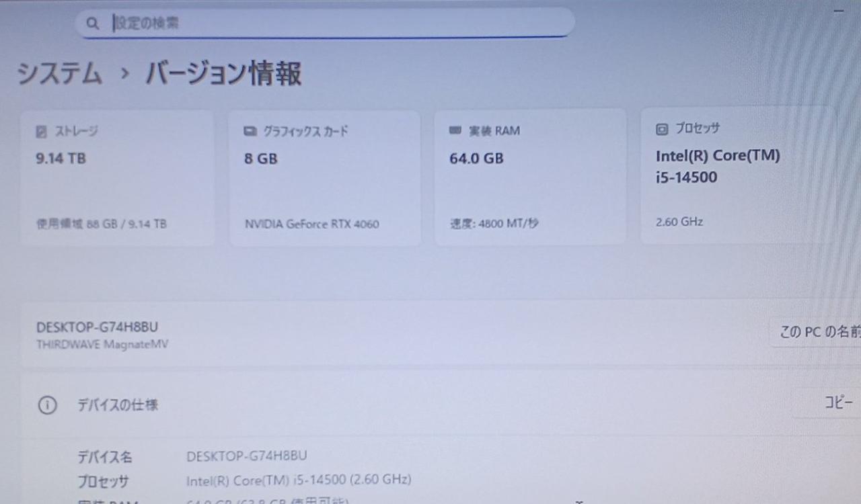
Task: Click the グラフィックス カード icon
Action: [x=250, y=131]
